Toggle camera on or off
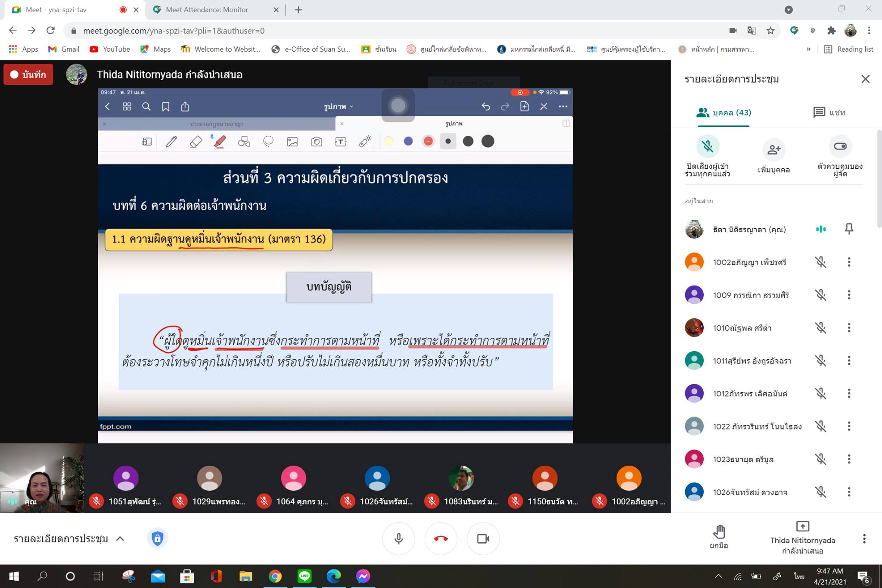Viewport: 882px width, 588px height. [x=483, y=538]
